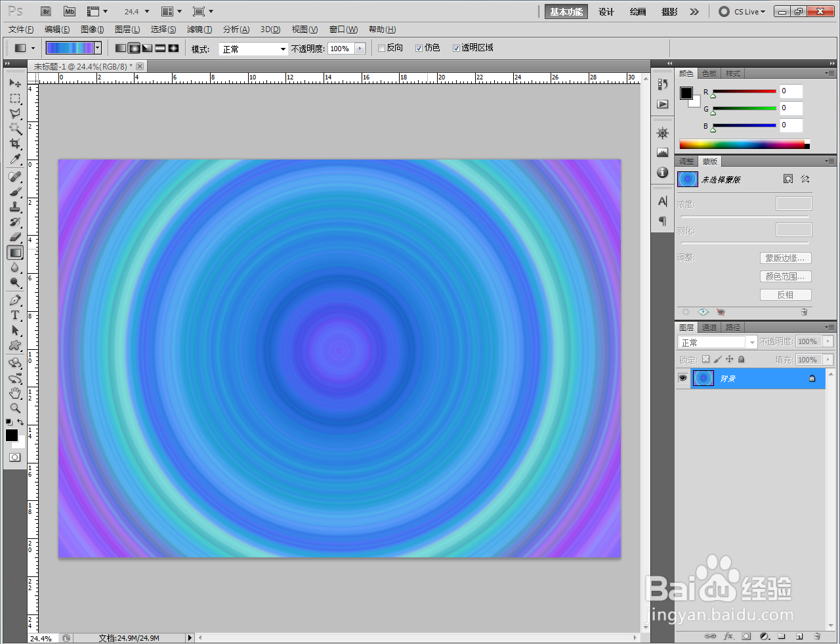
Task: Choose Linear gradient style
Action: pos(121,48)
